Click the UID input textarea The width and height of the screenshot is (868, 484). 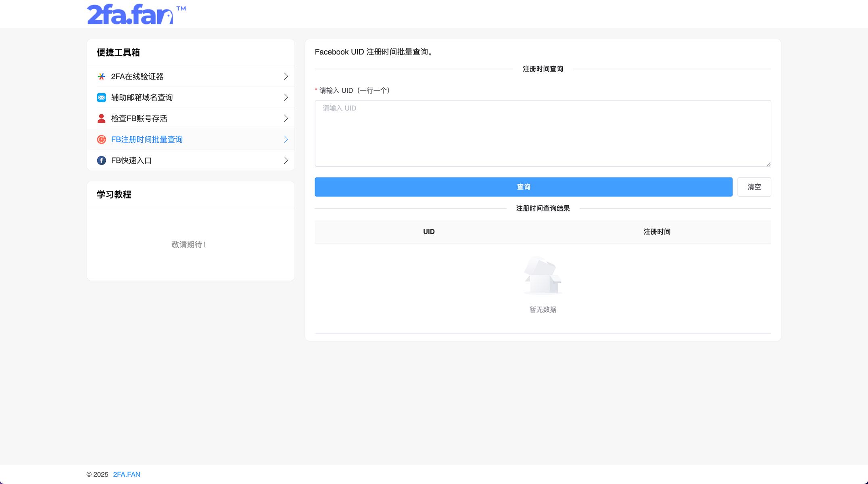point(543,134)
